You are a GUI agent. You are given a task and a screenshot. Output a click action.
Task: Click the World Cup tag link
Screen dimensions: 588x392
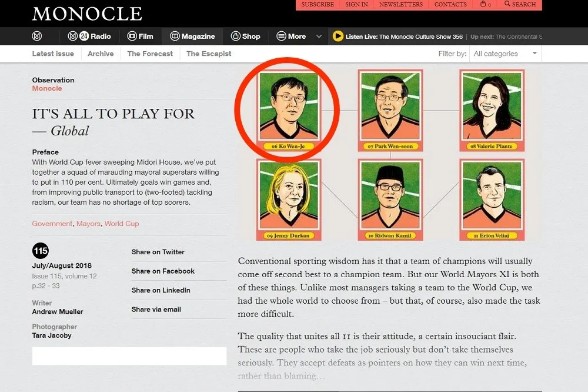(122, 224)
